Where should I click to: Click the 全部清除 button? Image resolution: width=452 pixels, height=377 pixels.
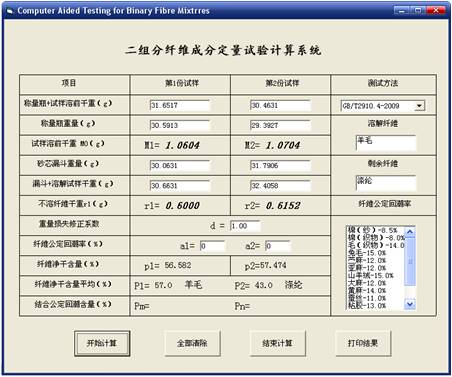pos(192,343)
